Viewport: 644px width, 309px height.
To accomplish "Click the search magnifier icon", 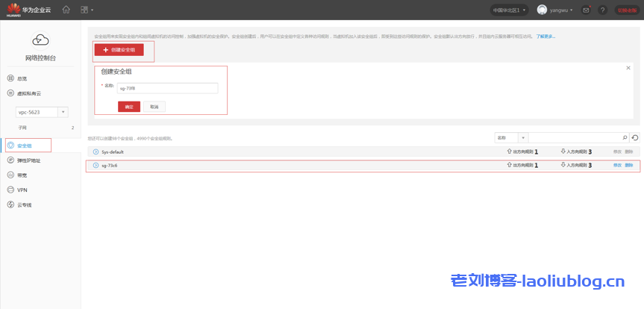I will coord(625,137).
